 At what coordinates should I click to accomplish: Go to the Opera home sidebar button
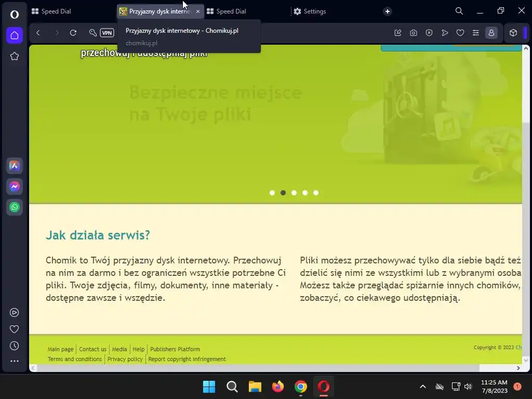(x=14, y=35)
